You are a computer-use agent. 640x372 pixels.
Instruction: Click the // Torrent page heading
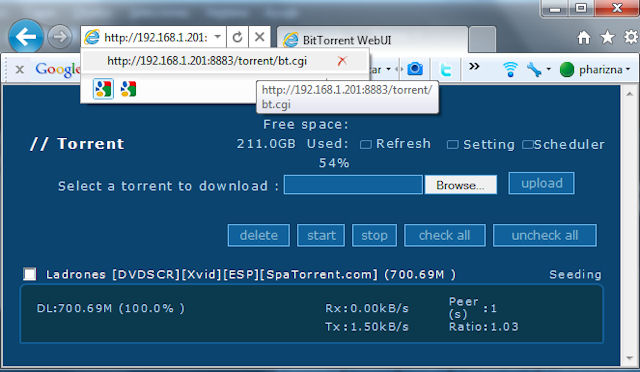(x=77, y=144)
